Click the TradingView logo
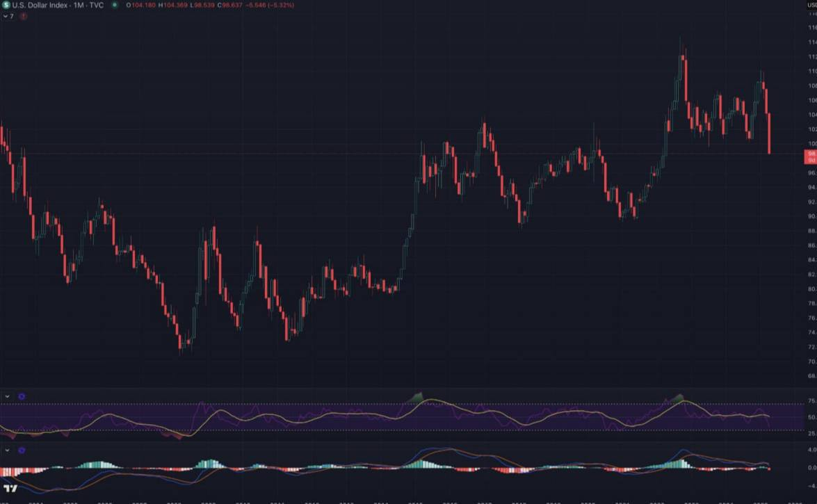Screen dimensions: 817x504 pos(10,489)
